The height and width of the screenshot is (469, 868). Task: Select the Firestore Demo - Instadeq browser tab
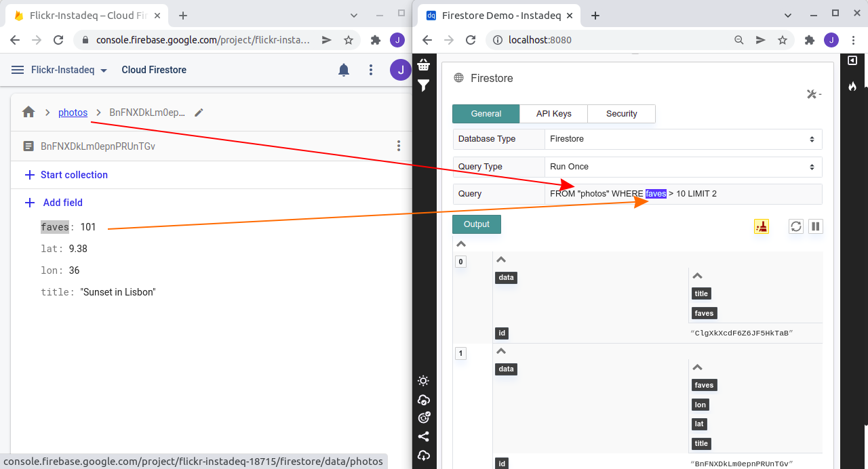click(499, 15)
